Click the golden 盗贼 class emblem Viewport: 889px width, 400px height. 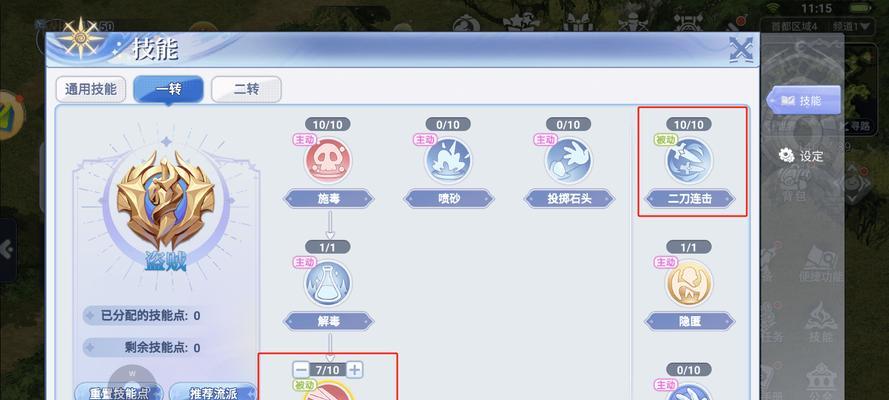tap(166, 199)
